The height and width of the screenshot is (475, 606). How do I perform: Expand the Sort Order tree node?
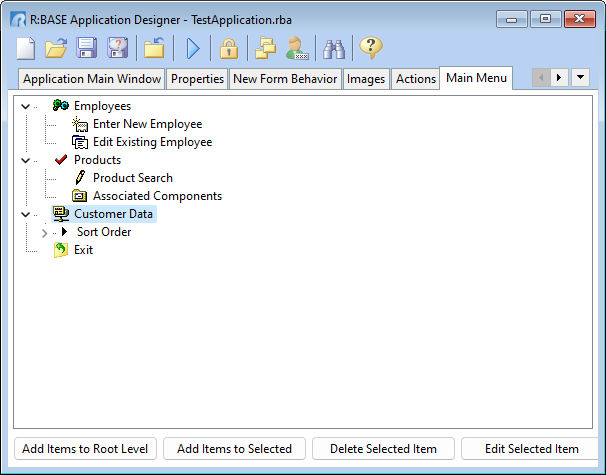pyautogui.click(x=44, y=233)
